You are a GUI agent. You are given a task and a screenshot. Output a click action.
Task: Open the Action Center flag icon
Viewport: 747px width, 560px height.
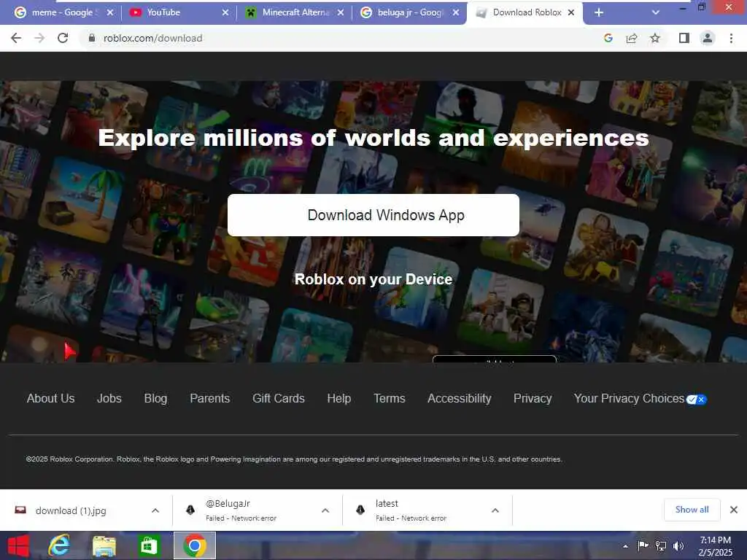coord(643,546)
